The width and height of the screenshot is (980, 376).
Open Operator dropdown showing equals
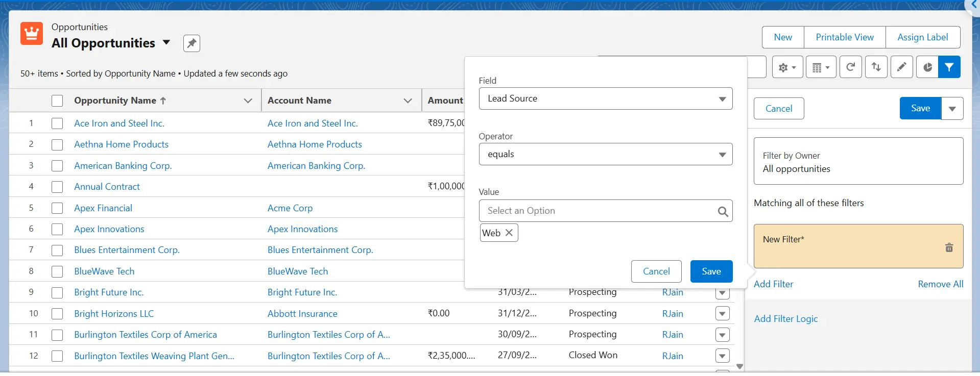click(x=605, y=154)
